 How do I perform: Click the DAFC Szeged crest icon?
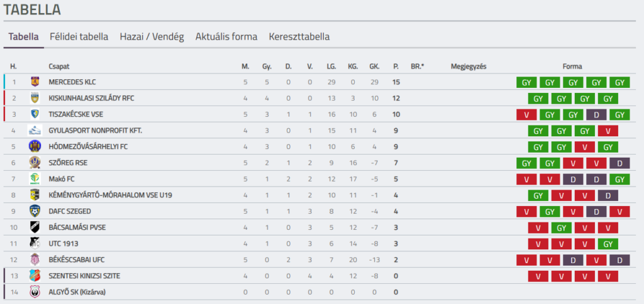tap(35, 211)
